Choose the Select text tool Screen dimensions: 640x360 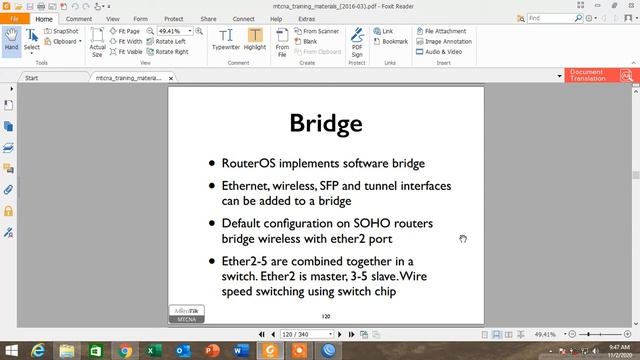tap(31, 40)
